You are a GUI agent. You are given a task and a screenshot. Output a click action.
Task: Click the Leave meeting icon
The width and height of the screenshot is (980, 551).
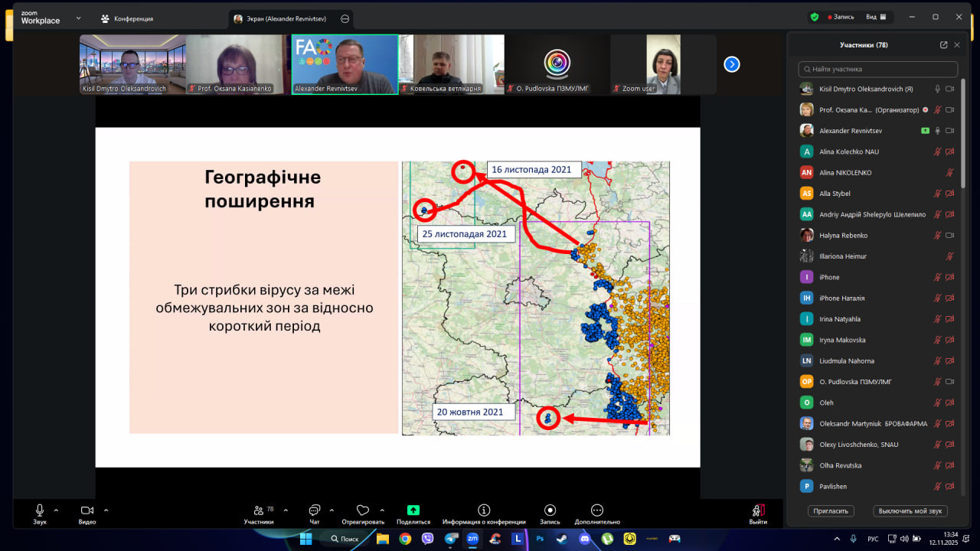click(x=758, y=510)
